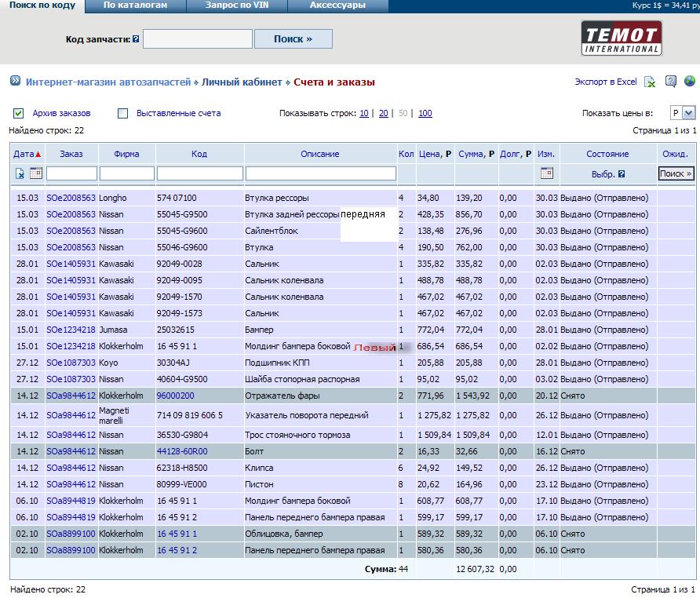The width and height of the screenshot is (700, 598).
Task: Click the clear-filter document icon under Дата
Action: coord(20,173)
